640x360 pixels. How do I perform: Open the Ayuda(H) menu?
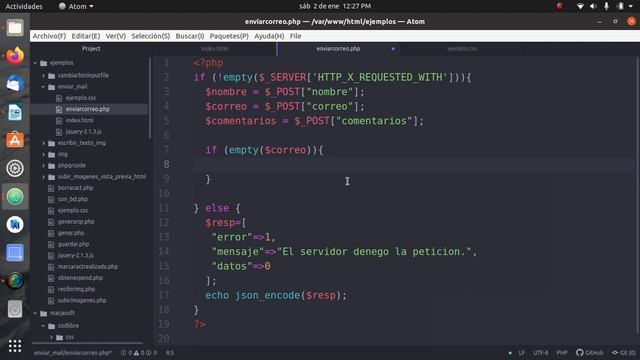(x=269, y=36)
